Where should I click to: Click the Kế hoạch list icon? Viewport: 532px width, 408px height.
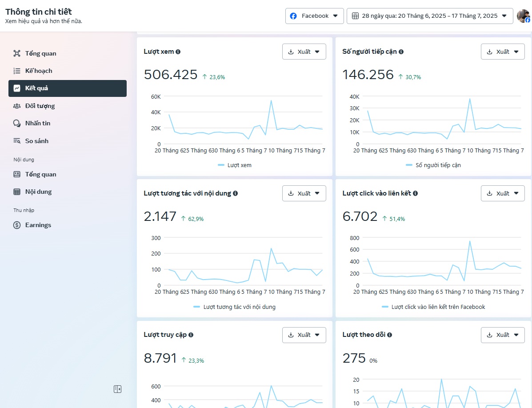coord(16,71)
